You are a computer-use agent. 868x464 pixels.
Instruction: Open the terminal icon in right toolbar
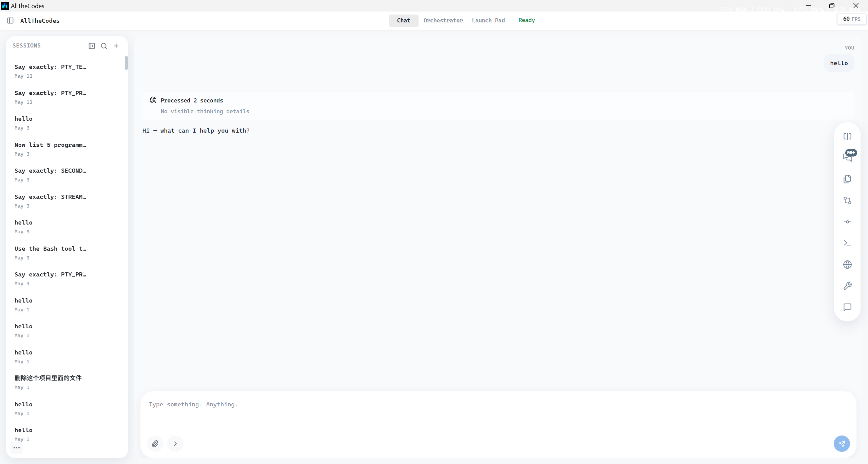click(x=847, y=243)
